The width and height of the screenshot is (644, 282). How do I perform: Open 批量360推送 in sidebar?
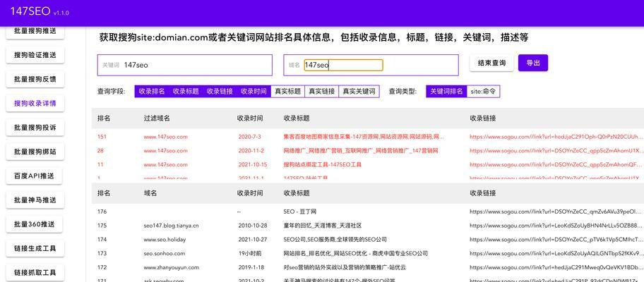(x=35, y=224)
